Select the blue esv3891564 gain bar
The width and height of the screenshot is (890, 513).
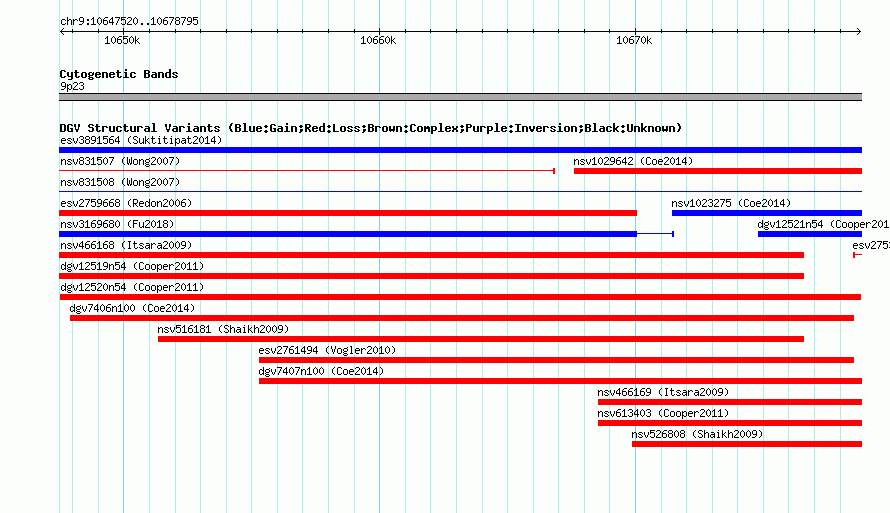pyautogui.click(x=460, y=150)
